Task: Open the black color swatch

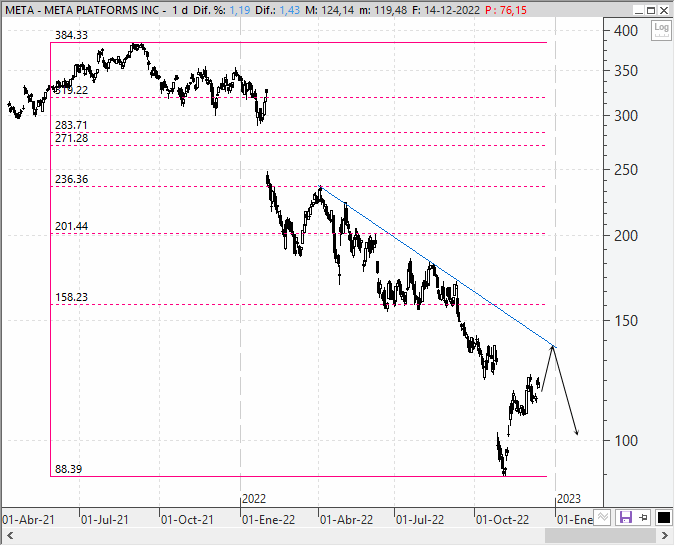Action: coord(663,517)
